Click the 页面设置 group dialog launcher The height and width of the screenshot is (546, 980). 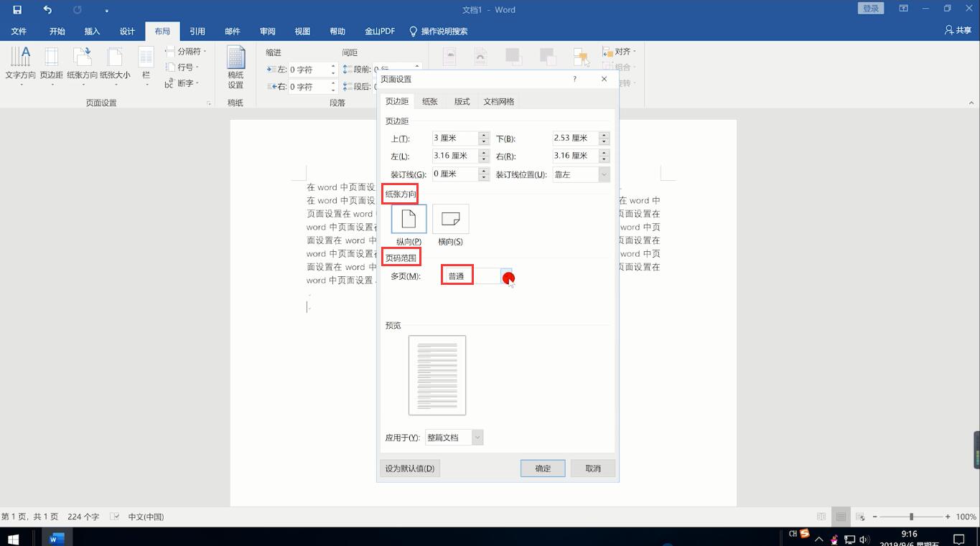pos(209,103)
